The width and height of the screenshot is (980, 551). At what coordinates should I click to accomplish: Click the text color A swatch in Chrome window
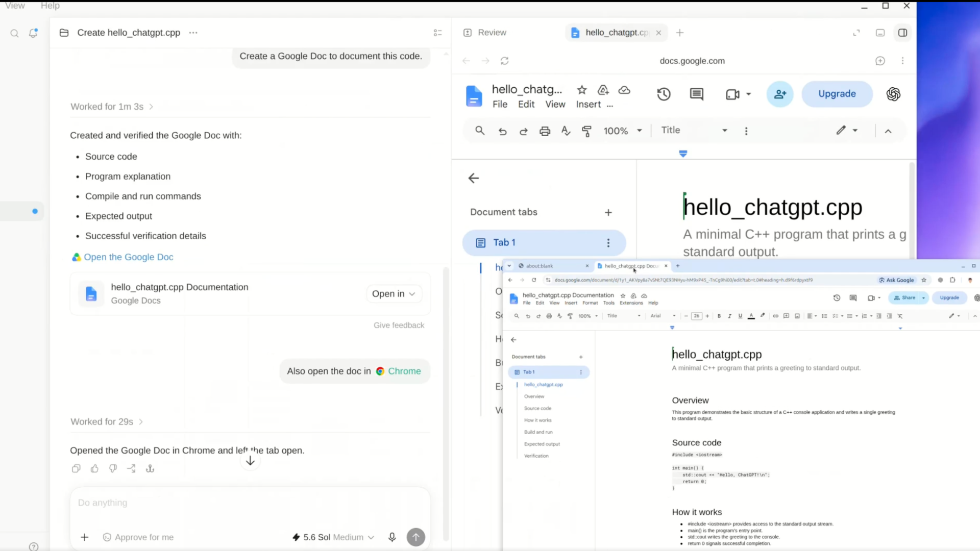point(751,316)
